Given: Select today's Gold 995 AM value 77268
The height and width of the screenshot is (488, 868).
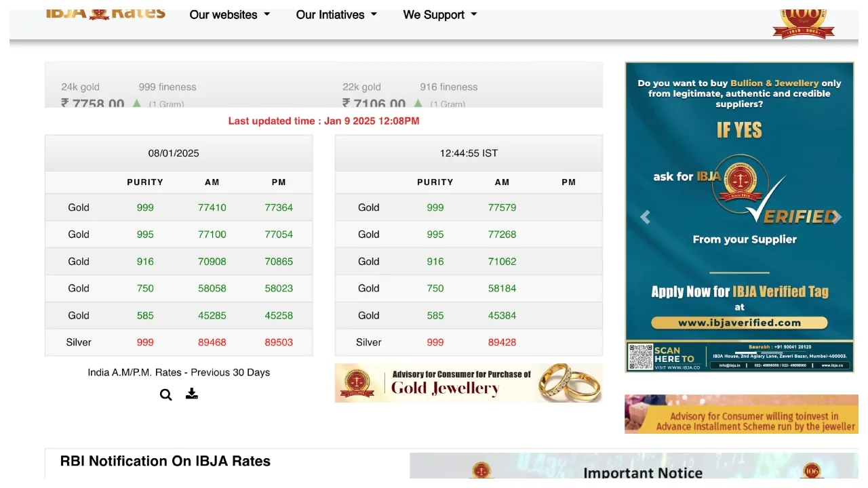Looking at the screenshot, I should [502, 235].
